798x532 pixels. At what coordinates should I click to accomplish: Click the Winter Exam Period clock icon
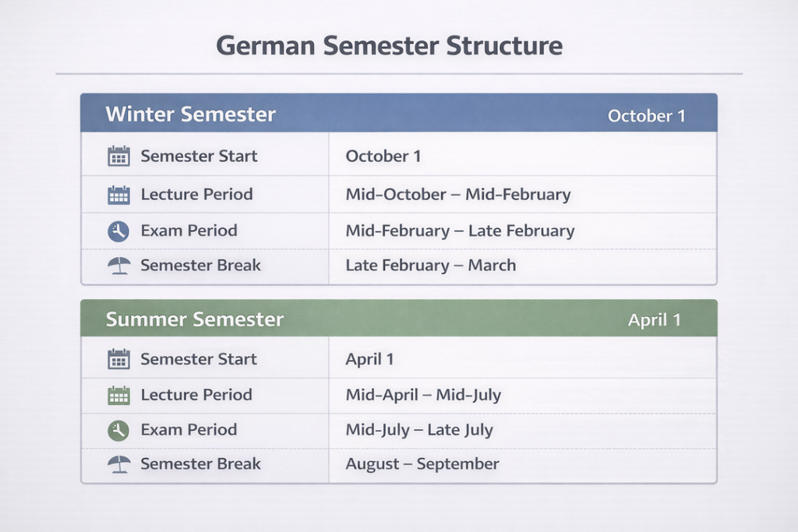click(118, 231)
